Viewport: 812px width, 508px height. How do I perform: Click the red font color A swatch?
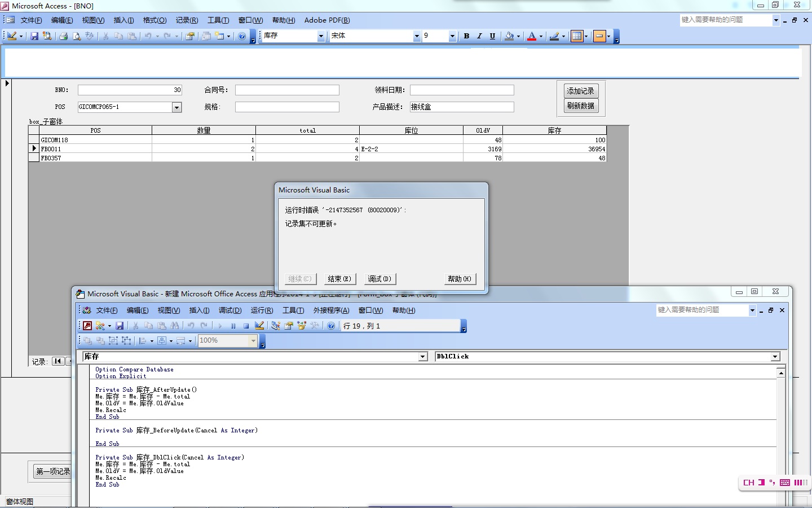531,36
